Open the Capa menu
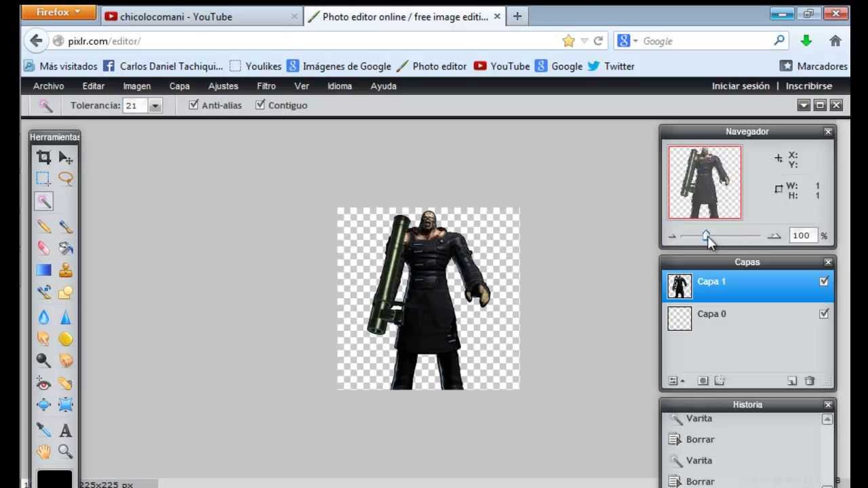This screenshot has width=868, height=488. point(180,86)
